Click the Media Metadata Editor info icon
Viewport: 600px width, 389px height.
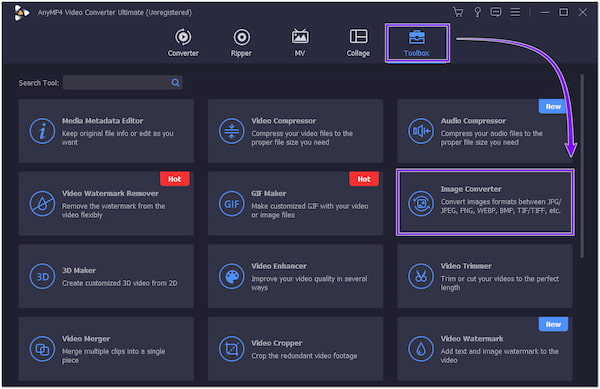coord(42,131)
